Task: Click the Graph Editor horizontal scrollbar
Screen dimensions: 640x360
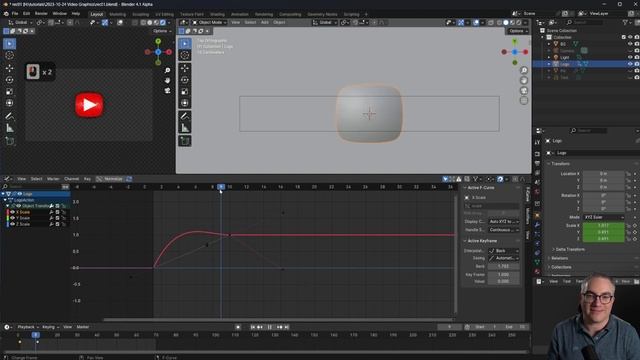Action: point(278,320)
